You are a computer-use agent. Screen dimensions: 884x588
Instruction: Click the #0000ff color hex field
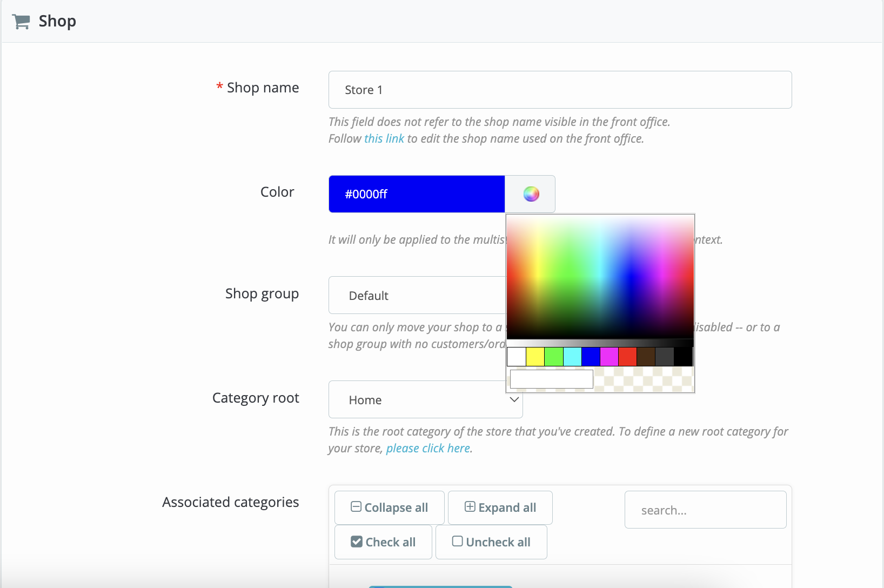417,194
